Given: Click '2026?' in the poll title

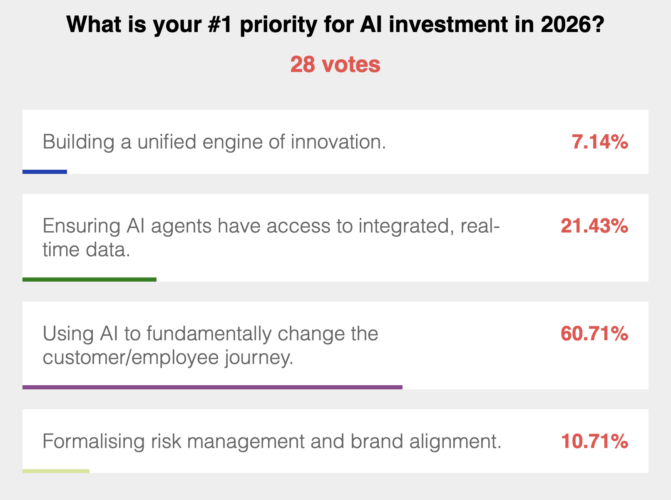Looking at the screenshot, I should click(573, 24).
